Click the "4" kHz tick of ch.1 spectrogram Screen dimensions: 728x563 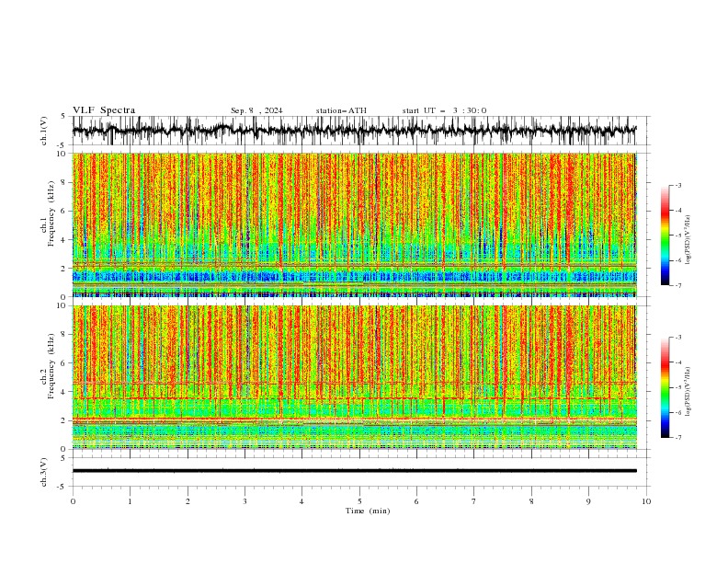click(64, 240)
